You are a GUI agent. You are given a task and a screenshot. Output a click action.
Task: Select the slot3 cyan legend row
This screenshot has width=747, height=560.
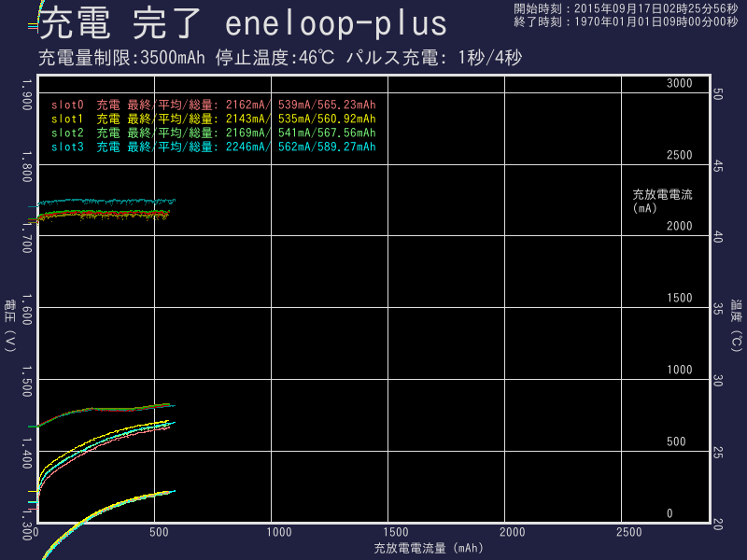coord(213,147)
